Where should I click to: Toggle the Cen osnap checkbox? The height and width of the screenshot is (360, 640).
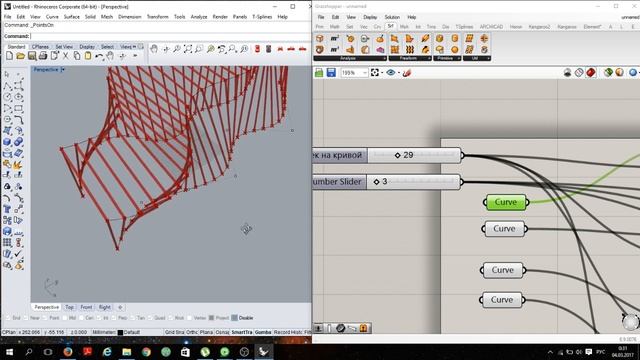tap(81, 318)
